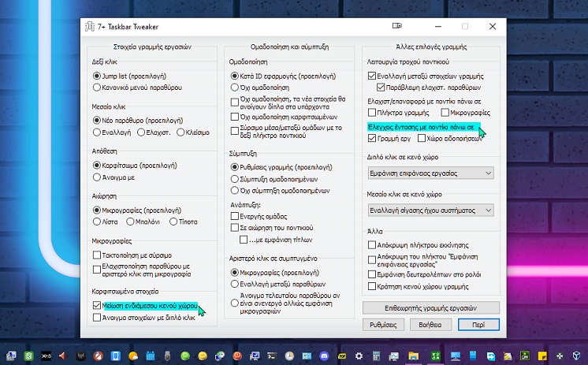Launch Calculator from the taskbar

[x=376, y=356]
